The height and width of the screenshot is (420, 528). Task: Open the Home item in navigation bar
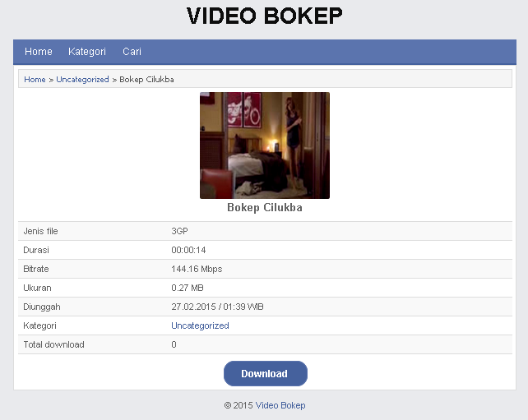click(39, 52)
